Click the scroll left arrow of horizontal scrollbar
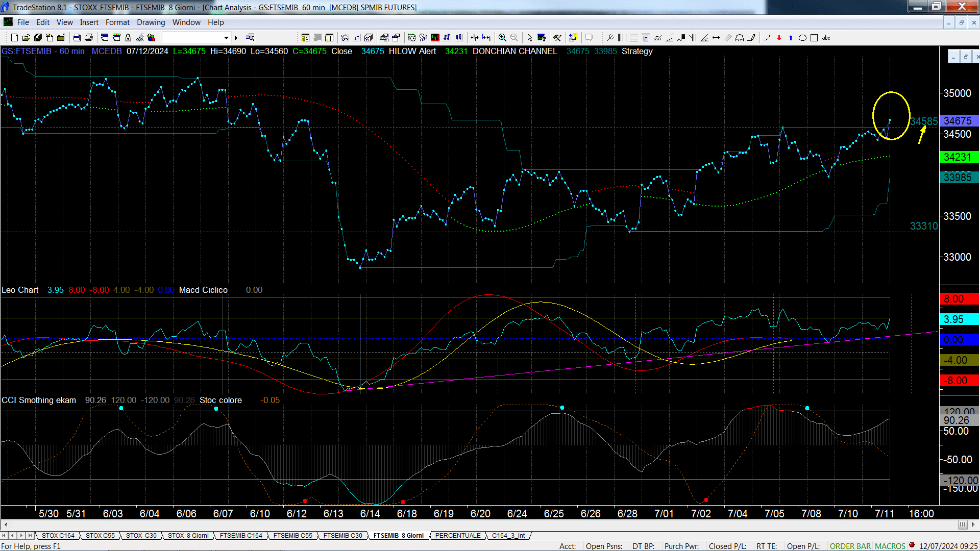This screenshot has height=551, width=980. click(x=6, y=524)
